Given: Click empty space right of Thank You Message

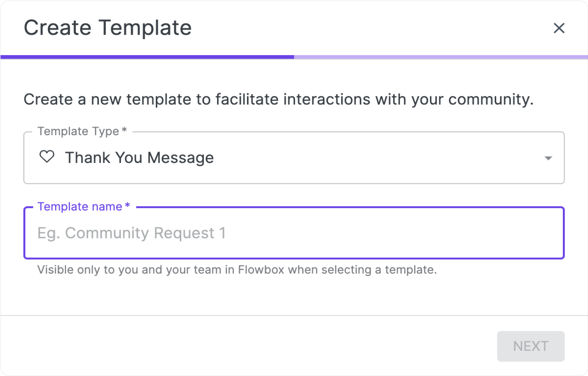Looking at the screenshot, I should (x=370, y=158).
